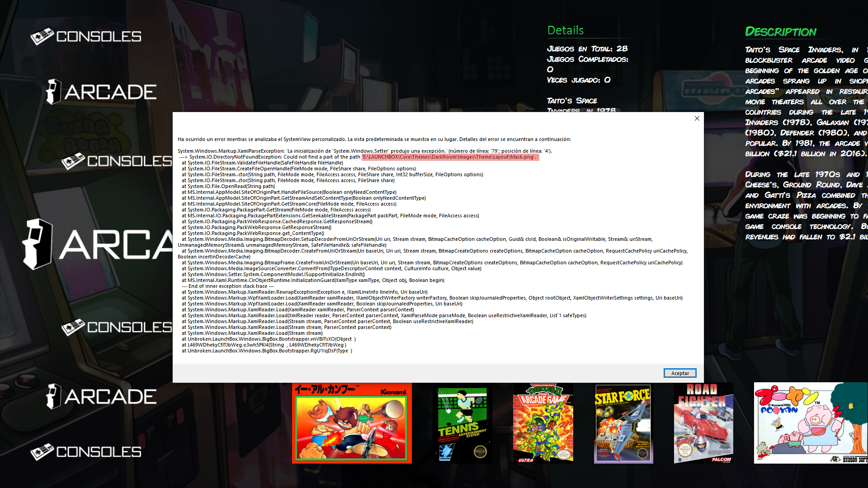Viewport: 868px width, 488px height.
Task: Click the bottom CONSOLES platform logo
Action: [x=86, y=452]
